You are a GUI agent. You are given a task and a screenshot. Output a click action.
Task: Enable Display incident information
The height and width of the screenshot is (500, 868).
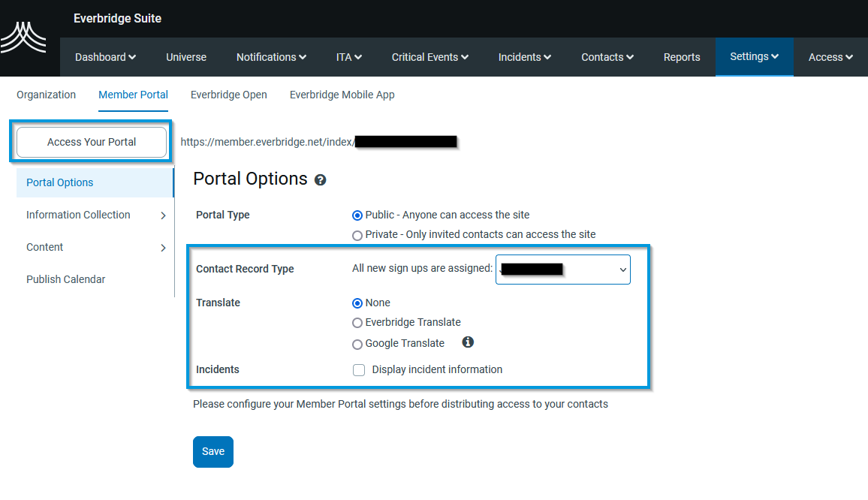pyautogui.click(x=359, y=369)
